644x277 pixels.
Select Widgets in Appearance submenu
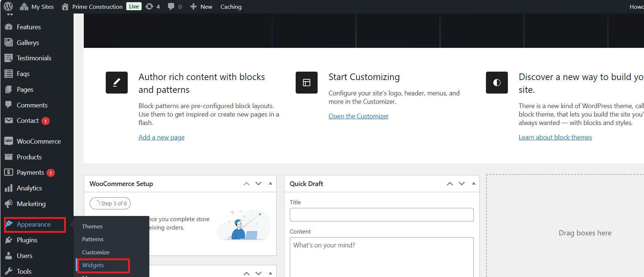click(x=93, y=265)
